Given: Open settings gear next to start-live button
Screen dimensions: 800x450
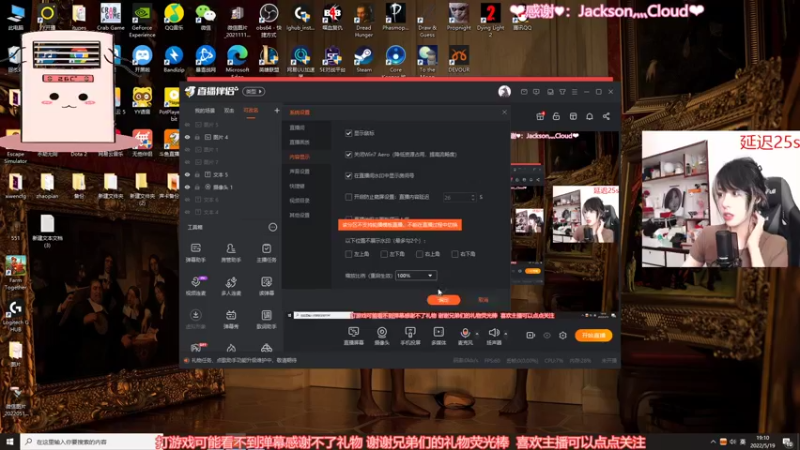Looking at the screenshot, I should [x=563, y=335].
